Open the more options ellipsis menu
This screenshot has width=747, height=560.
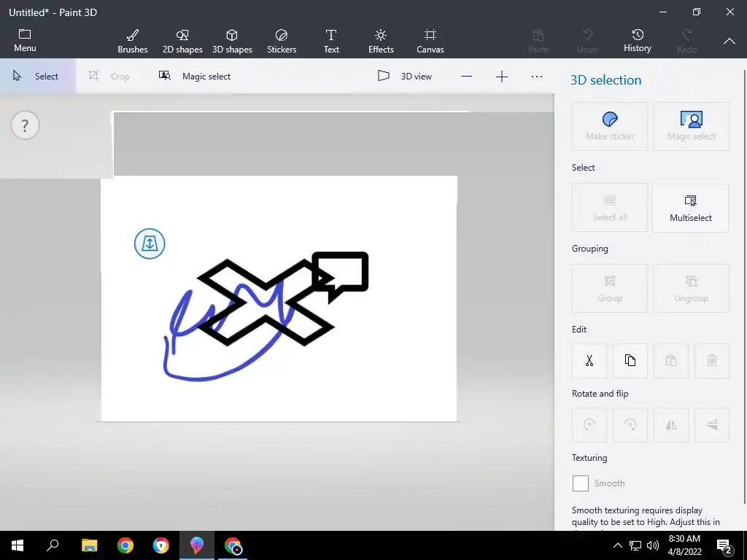536,77
